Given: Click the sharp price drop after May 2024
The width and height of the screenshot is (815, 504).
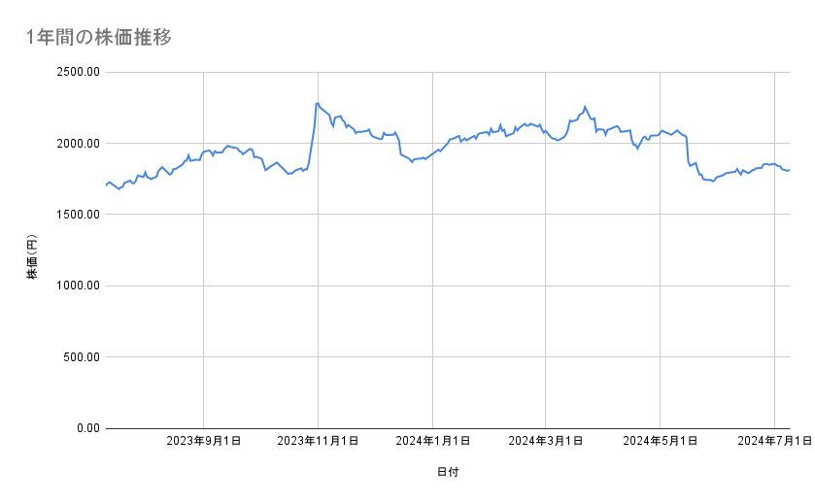Looking at the screenshot, I should point(687,151).
